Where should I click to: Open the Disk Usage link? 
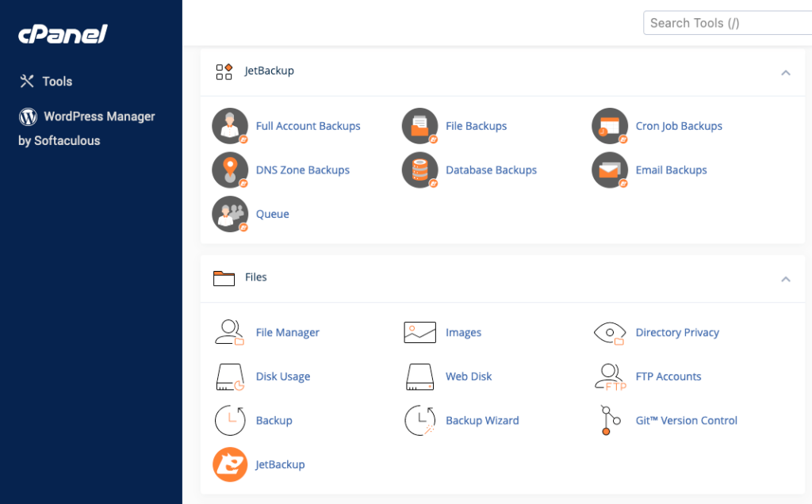(283, 376)
